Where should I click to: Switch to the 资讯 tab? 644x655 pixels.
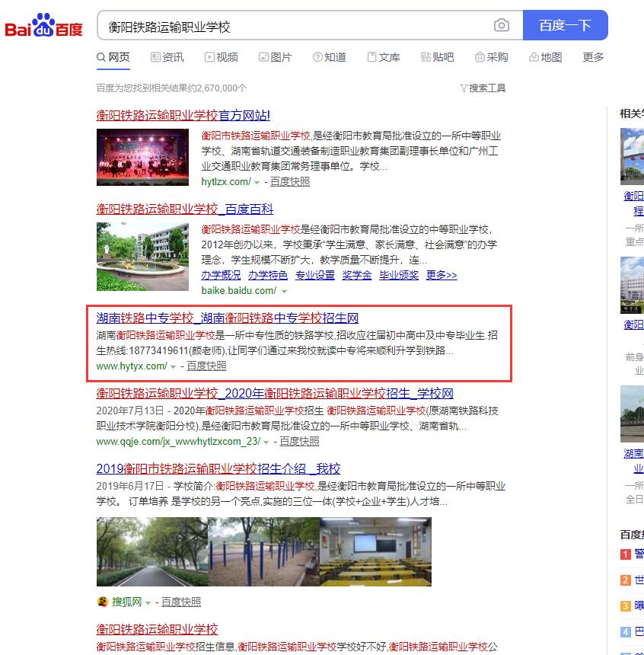point(167,57)
